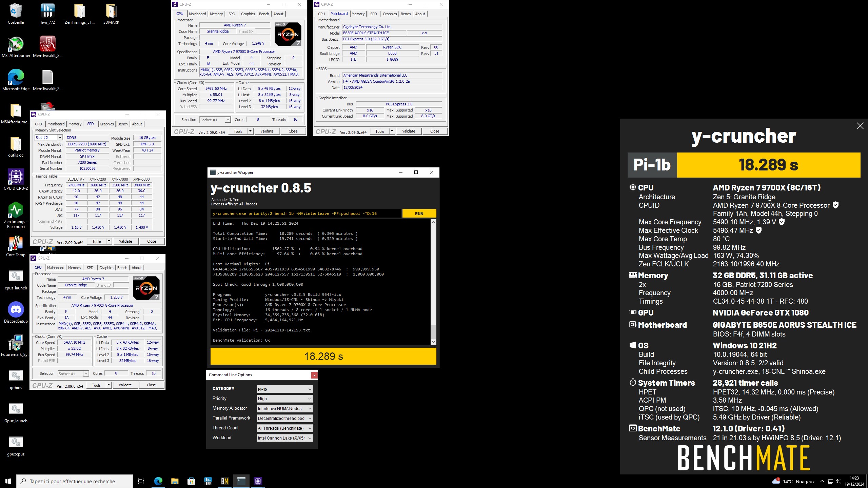Open the Workload dropdown
This screenshot has width=868, height=488.
(x=284, y=438)
